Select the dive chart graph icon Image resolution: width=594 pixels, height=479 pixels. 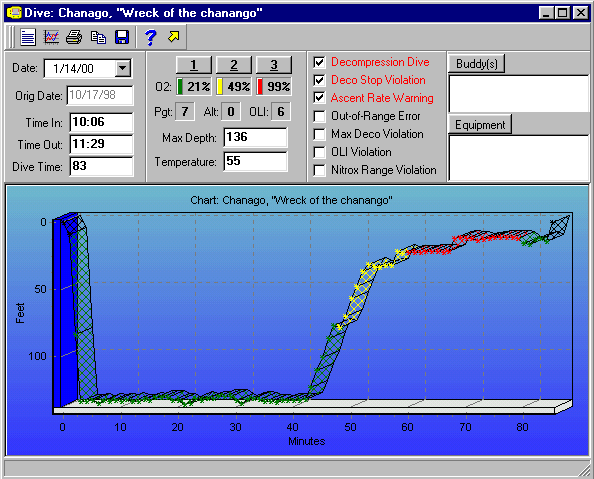(52, 37)
